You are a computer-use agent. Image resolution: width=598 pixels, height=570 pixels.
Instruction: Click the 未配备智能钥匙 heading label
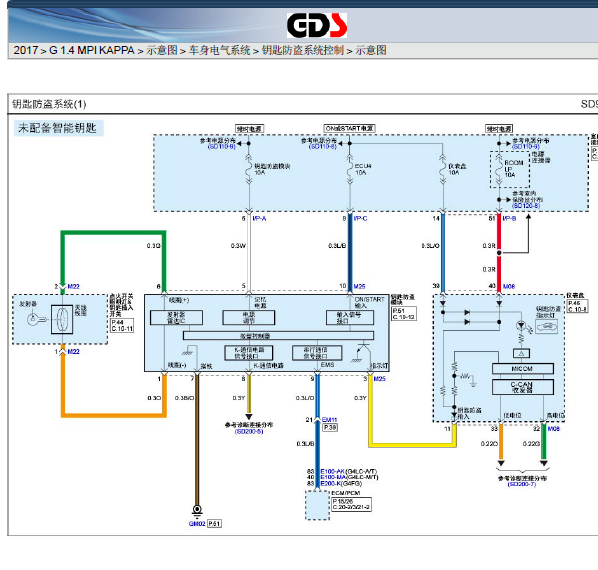coord(57,128)
